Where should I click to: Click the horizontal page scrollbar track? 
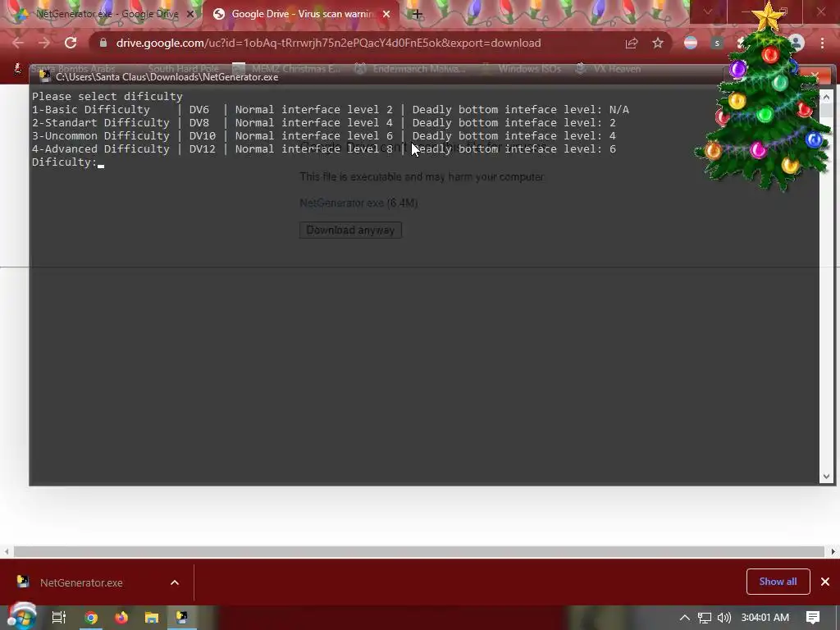click(x=419, y=551)
